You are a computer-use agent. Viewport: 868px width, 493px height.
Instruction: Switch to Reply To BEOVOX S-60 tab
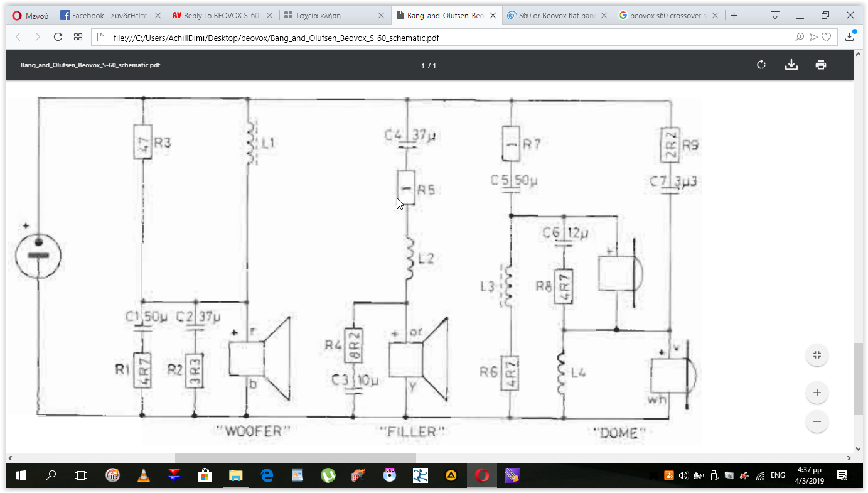[x=223, y=16]
